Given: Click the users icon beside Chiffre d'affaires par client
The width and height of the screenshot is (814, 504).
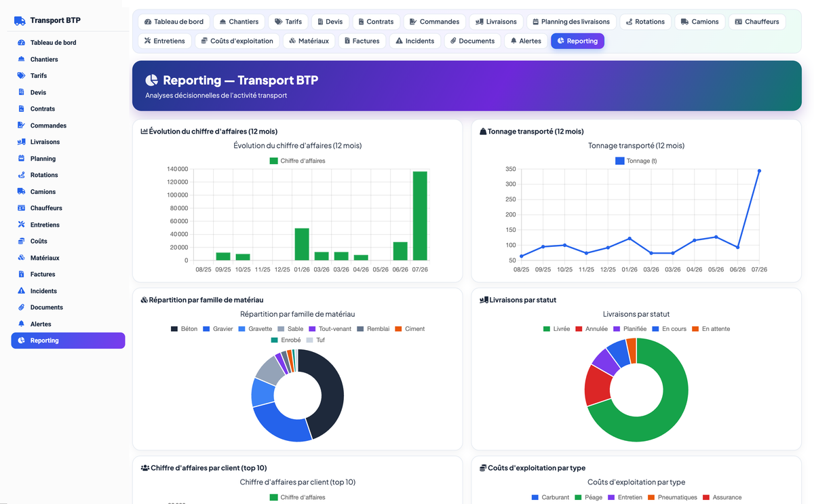Looking at the screenshot, I should tap(145, 468).
